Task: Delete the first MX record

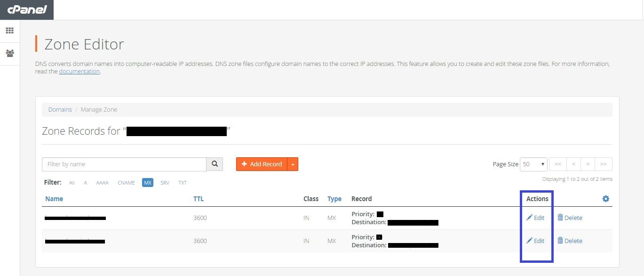Action: (570, 218)
